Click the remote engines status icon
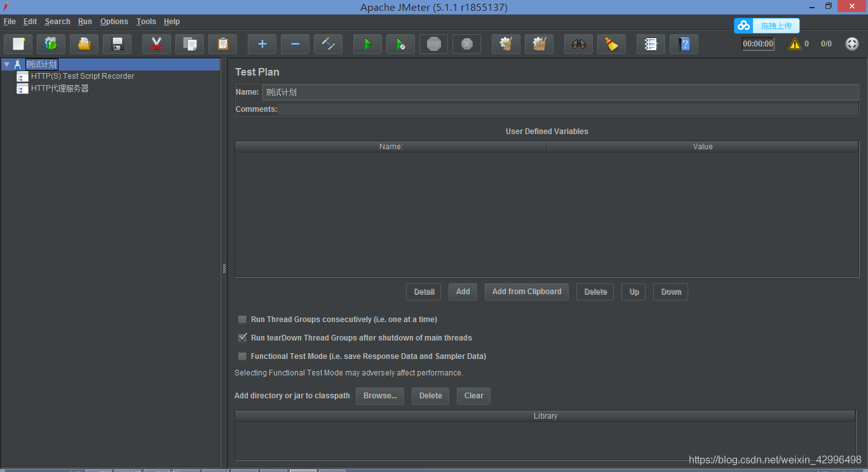The width and height of the screenshot is (868, 472). point(852,44)
